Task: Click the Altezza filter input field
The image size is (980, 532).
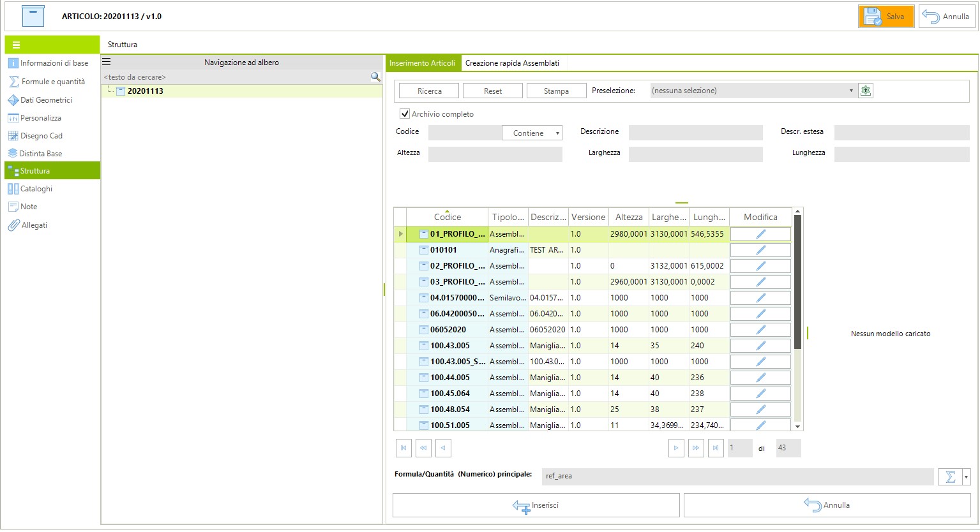Action: click(x=495, y=154)
